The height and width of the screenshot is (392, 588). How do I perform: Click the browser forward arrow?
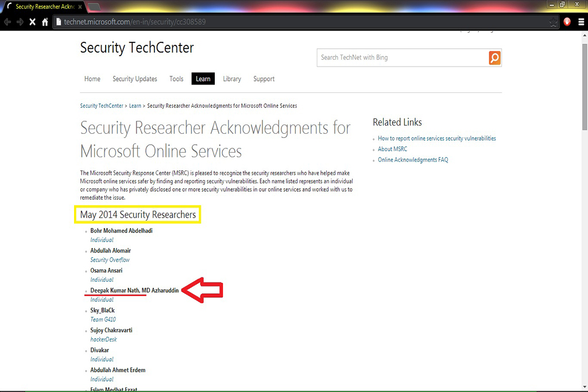pyautogui.click(x=20, y=22)
